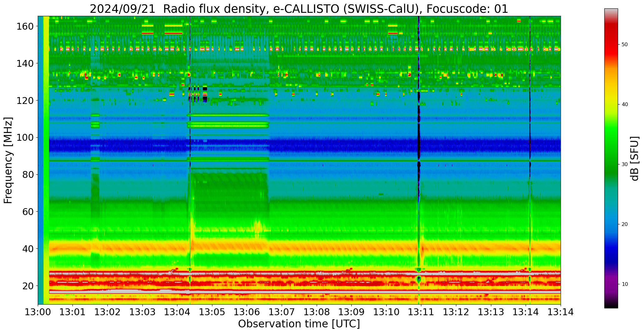This screenshot has width=644, height=333.
Task: Click the colorbar tick label 40
Action: tap(625, 105)
